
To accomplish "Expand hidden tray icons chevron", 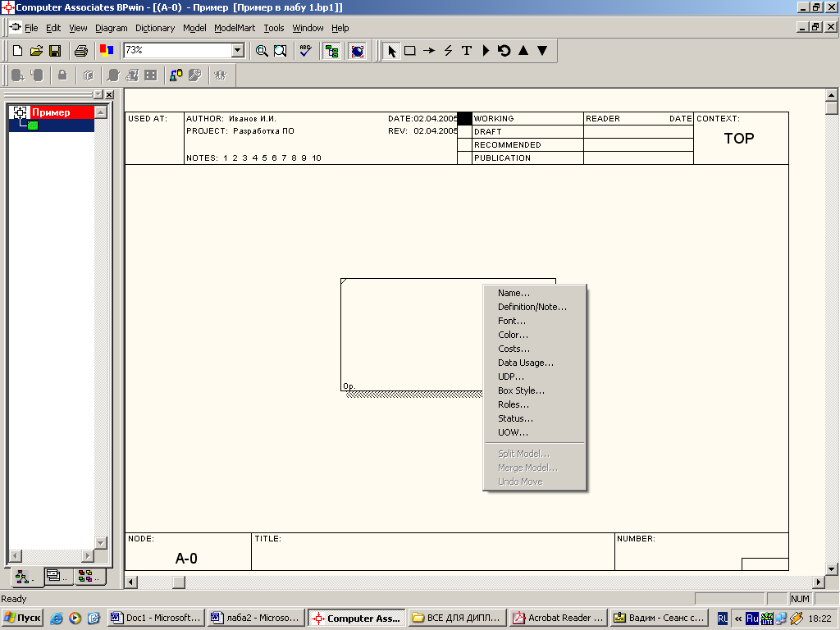I will pos(738,619).
